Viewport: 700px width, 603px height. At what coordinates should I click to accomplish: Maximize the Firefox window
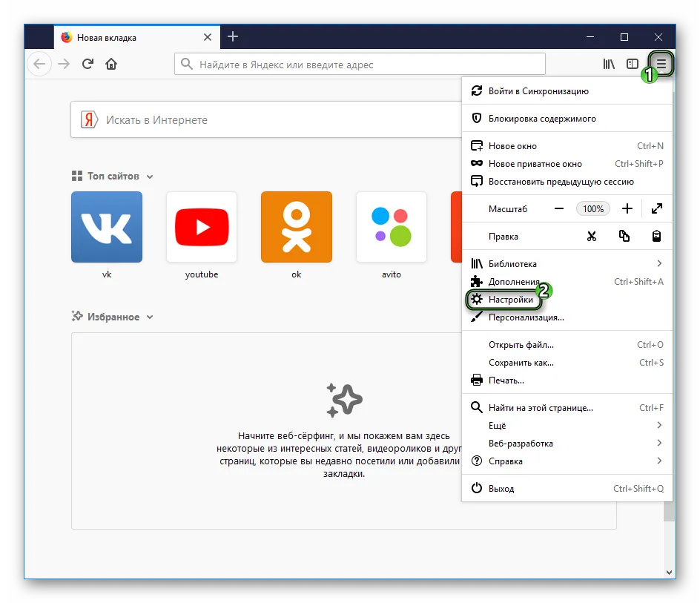[x=624, y=36]
